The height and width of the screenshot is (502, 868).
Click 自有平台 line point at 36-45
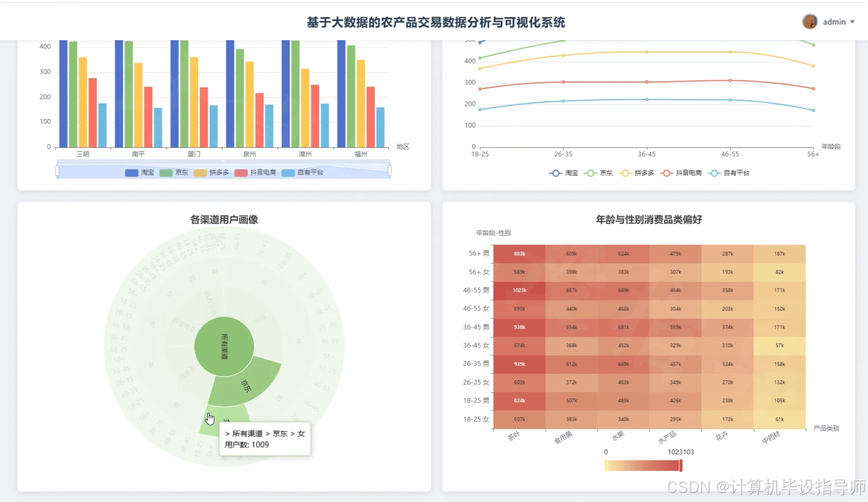pyautogui.click(x=647, y=100)
